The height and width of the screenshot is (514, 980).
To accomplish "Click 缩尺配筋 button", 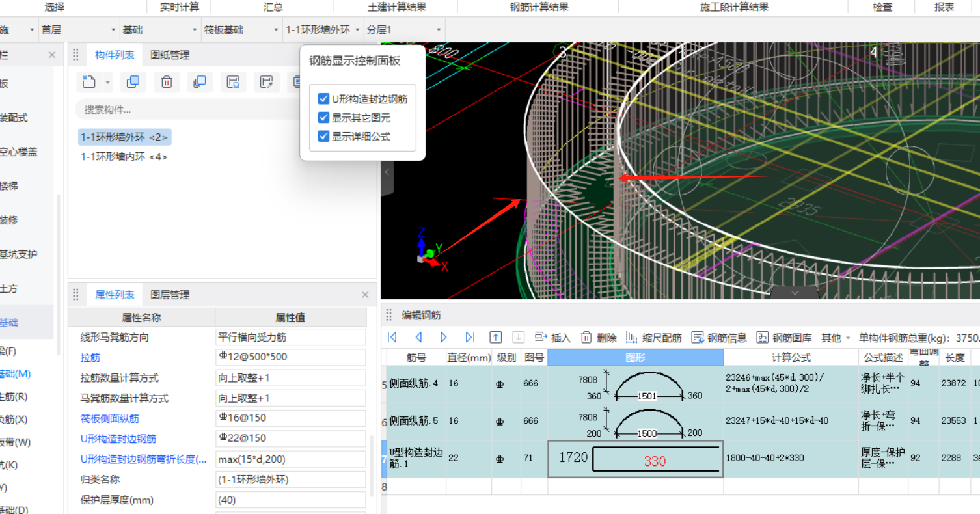I will [653, 338].
